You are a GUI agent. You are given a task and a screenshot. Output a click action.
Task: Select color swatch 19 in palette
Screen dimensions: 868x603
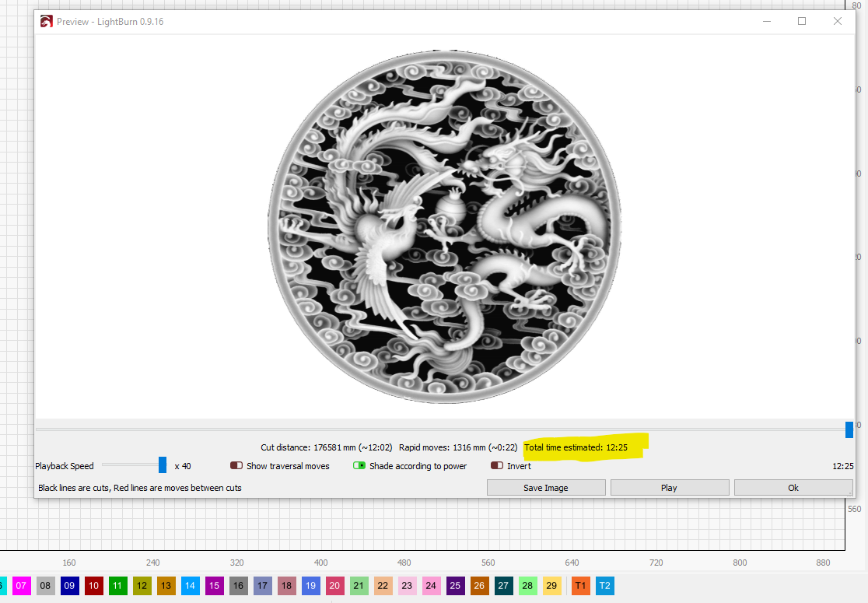tap(310, 586)
